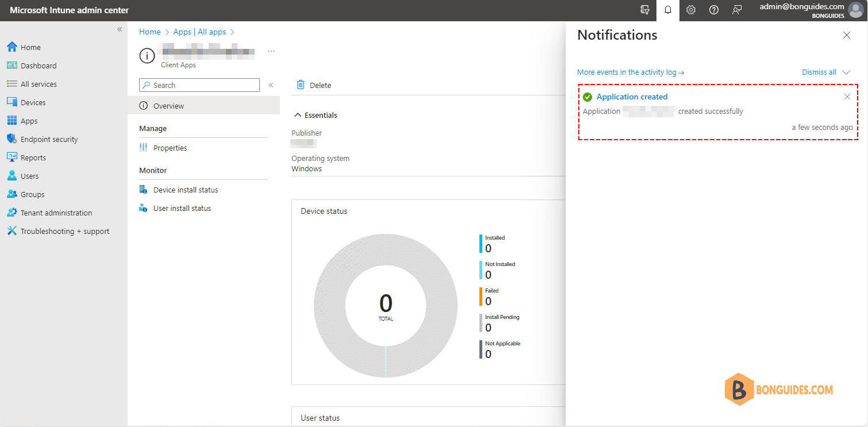Viewport: 868px width, 427px height.
Task: Click the Failed legend entry
Action: (490, 297)
